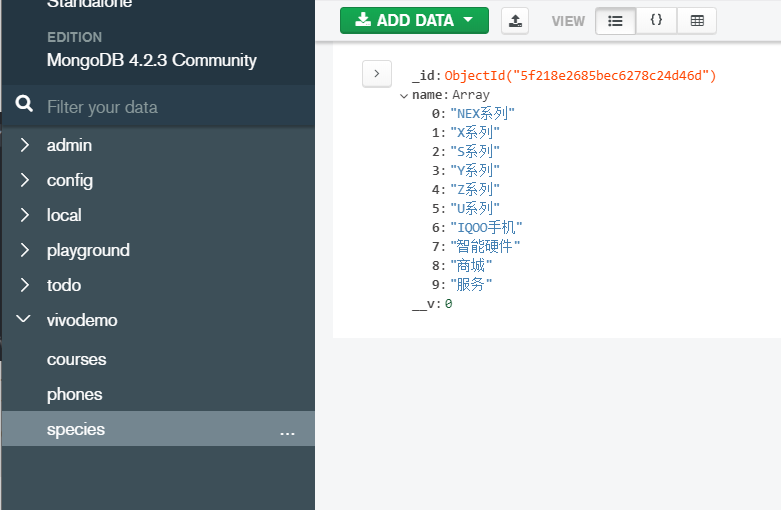781x510 pixels.
Task: Open the vivodemo database
Action: tap(82, 320)
